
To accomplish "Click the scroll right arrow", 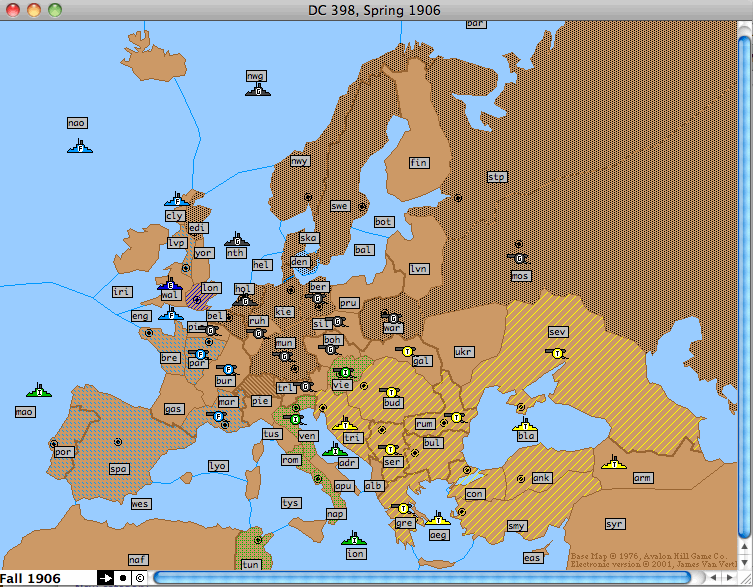I will 729,578.
